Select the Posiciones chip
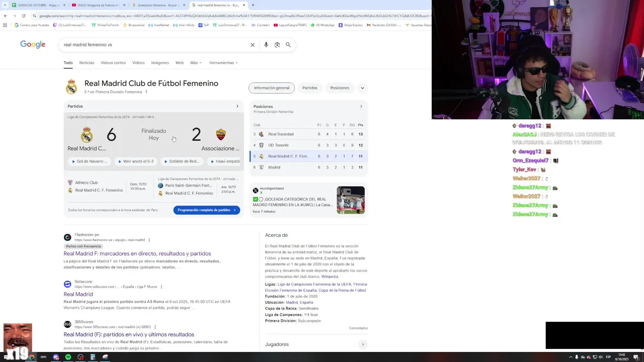The image size is (644, 362). click(x=340, y=88)
